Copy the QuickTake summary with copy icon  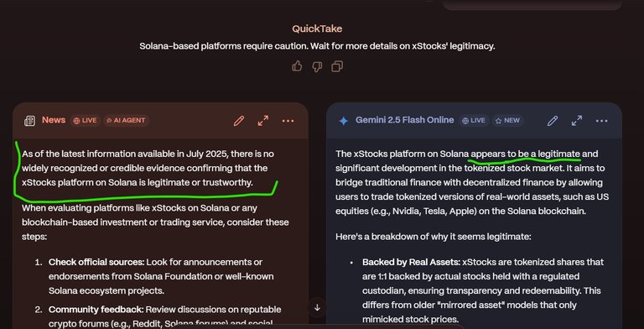coord(337,66)
